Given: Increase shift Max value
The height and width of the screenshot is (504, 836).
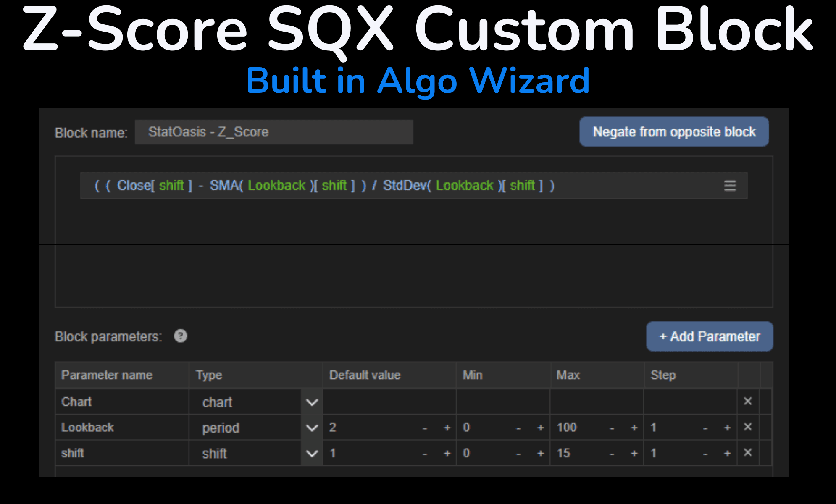Looking at the screenshot, I should (x=634, y=453).
